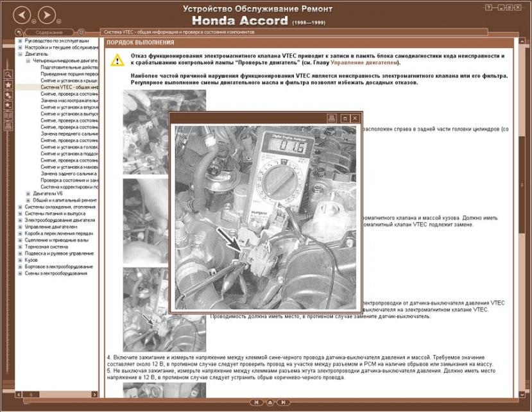532x412 pixels.
Task: Open Схемы электрооборудования in tree
Action: tap(56, 273)
